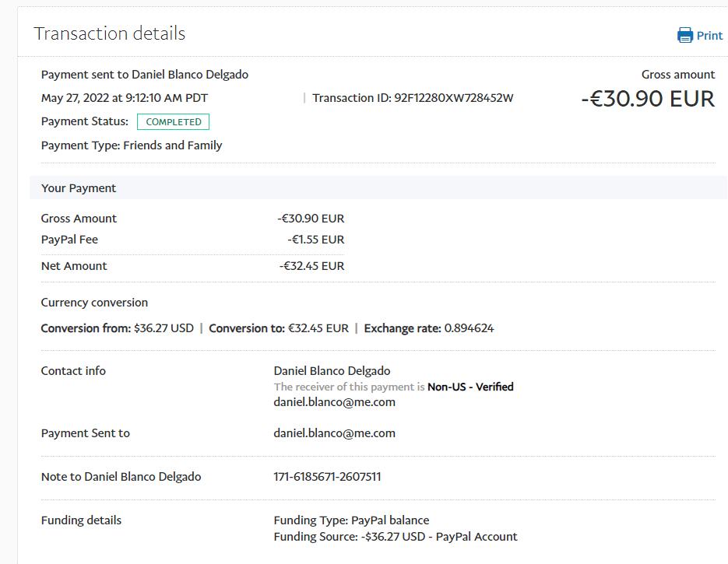Click the Your Payment section header

[x=79, y=188]
